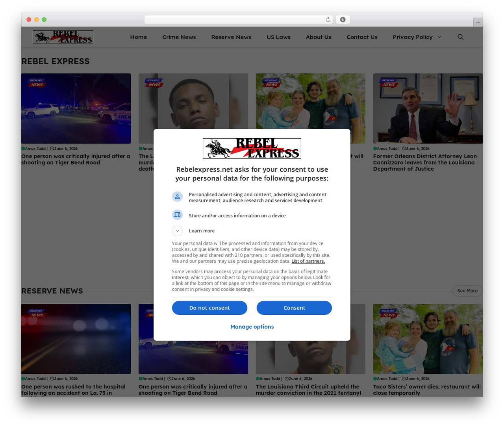Click the REBEL EXPRESS section heading
The width and height of the screenshot is (504, 427).
point(56,61)
